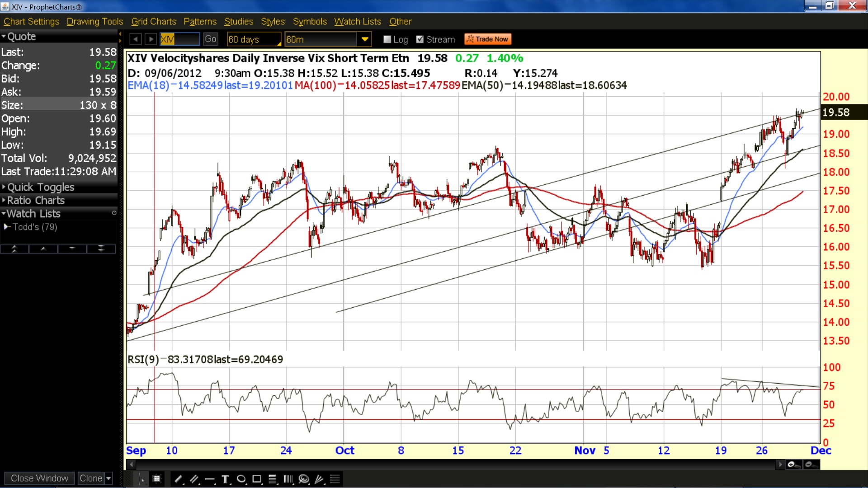
Task: Click the Close Window button
Action: (x=39, y=478)
